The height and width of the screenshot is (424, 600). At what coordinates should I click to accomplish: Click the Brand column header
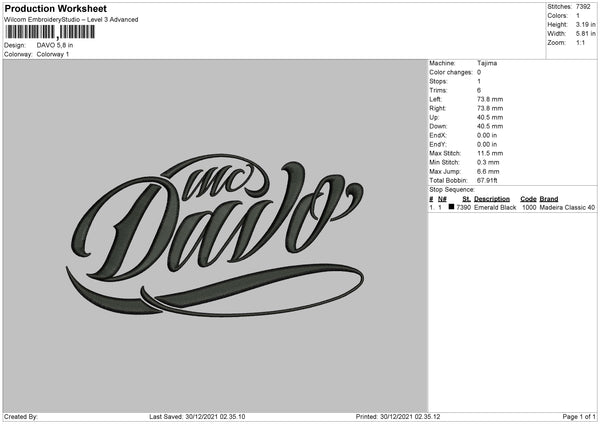pos(549,199)
